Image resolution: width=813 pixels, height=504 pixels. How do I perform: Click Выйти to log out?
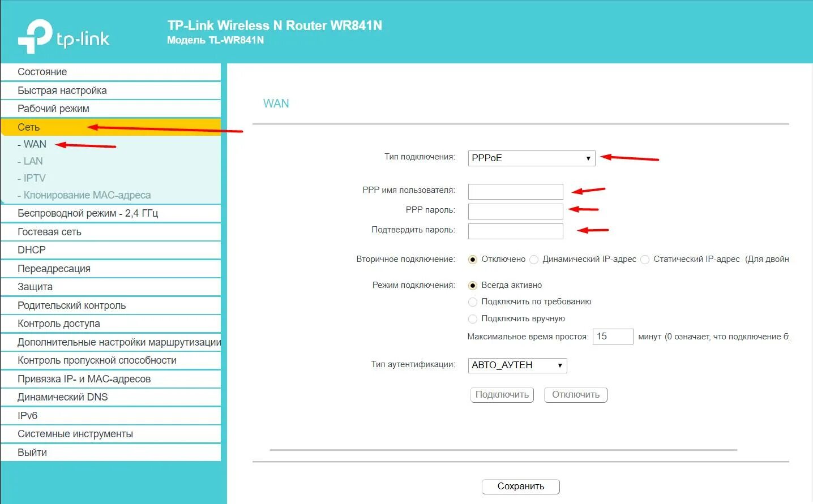pyautogui.click(x=110, y=453)
